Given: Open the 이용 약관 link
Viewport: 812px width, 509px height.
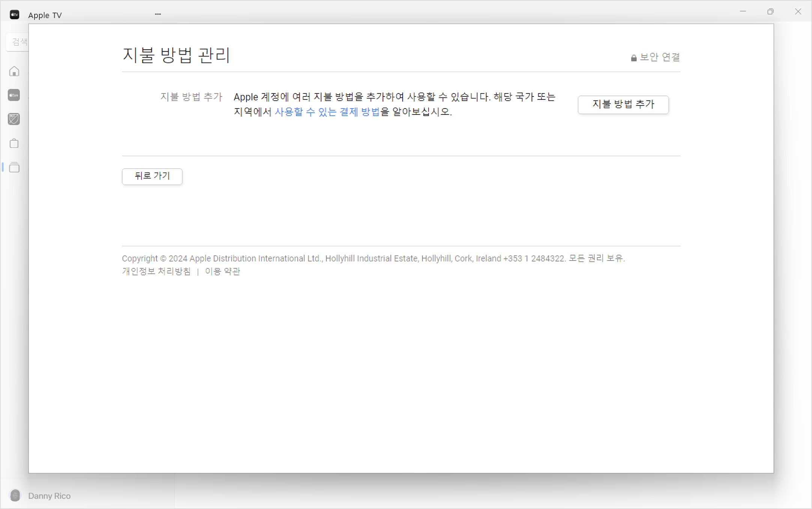Looking at the screenshot, I should point(223,271).
